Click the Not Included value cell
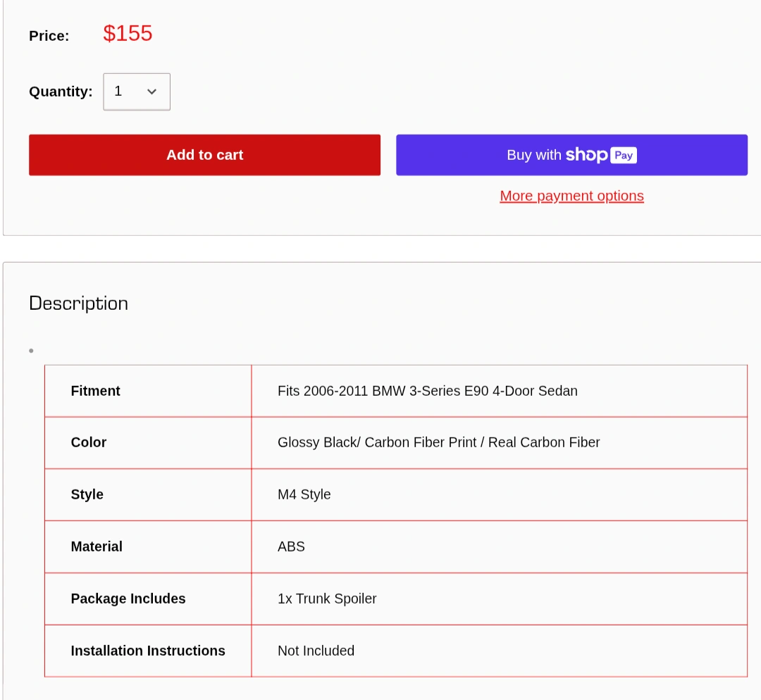Image resolution: width=761 pixels, height=700 pixels. click(316, 651)
